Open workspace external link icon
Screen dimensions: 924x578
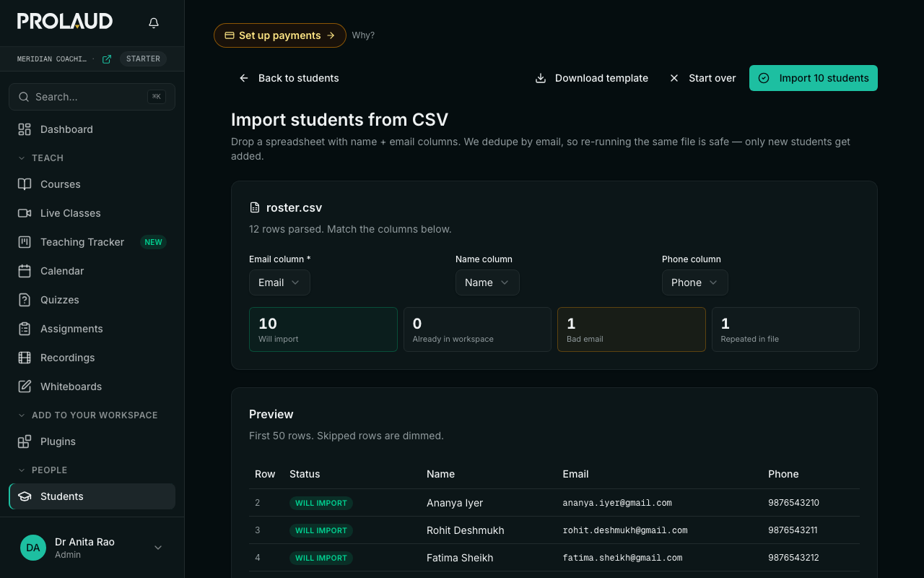107,59
